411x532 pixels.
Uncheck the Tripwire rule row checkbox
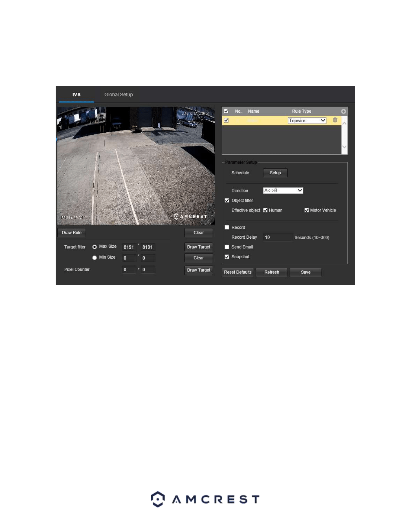coord(226,120)
